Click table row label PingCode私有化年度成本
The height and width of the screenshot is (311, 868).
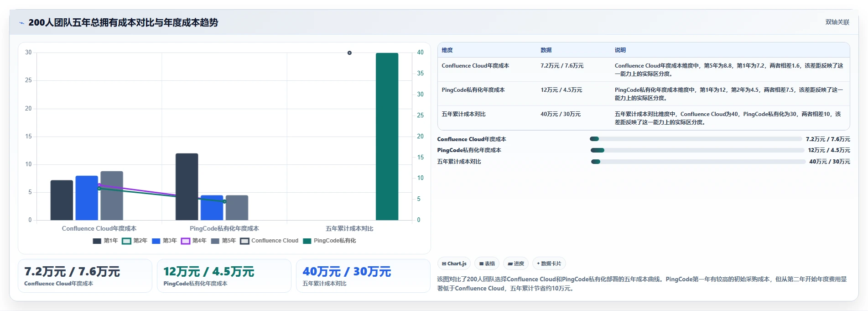tap(473, 90)
